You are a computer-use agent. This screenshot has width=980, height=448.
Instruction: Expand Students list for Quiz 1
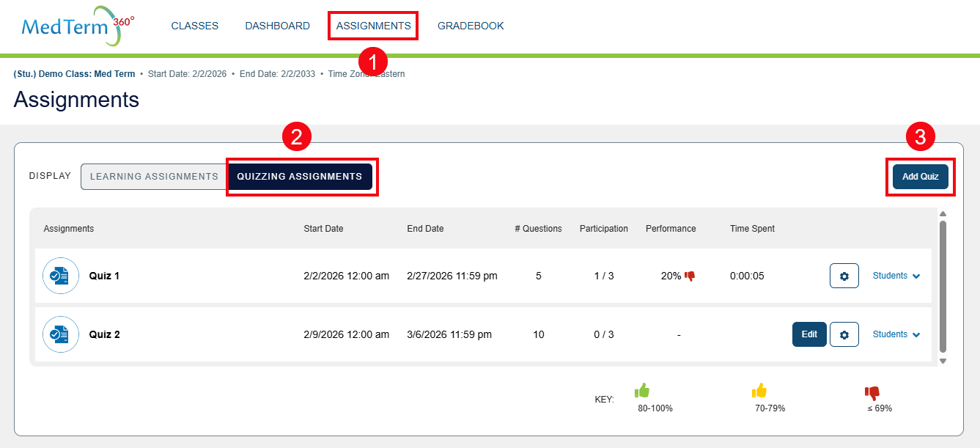tap(895, 276)
